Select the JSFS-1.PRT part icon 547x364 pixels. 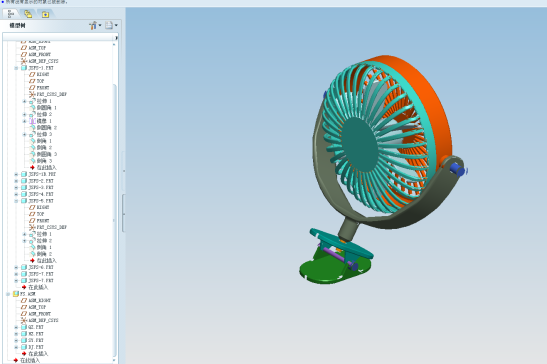click(24, 68)
